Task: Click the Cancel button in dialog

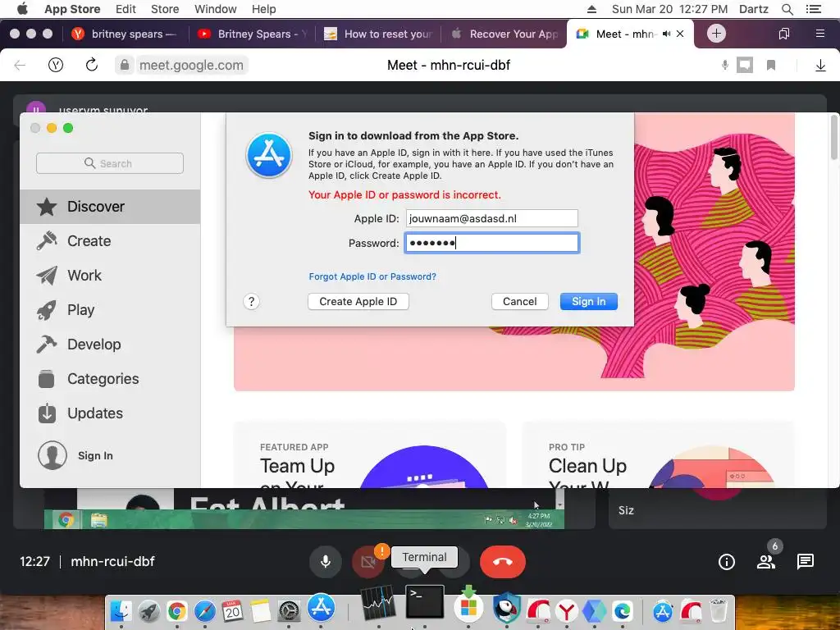Action: 519,302
